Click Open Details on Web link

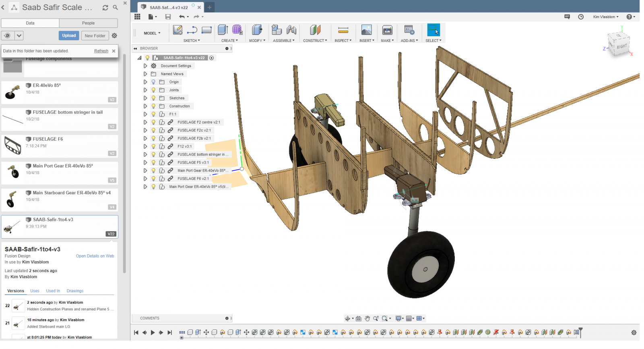click(95, 256)
